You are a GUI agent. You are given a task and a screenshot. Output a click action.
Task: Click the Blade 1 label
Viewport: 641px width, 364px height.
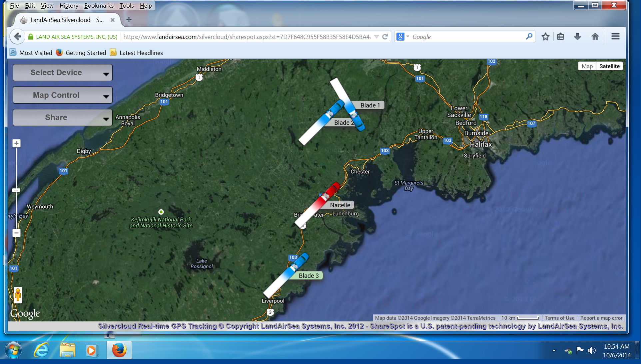370,105
